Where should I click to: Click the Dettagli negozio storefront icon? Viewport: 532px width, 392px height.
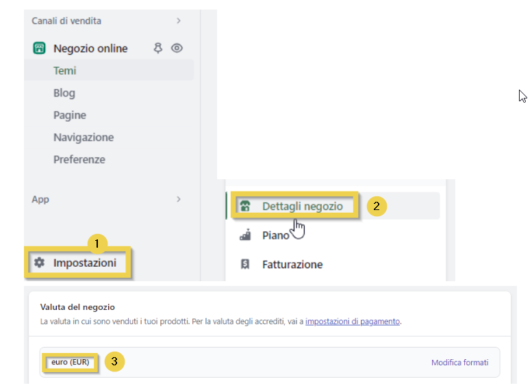246,206
